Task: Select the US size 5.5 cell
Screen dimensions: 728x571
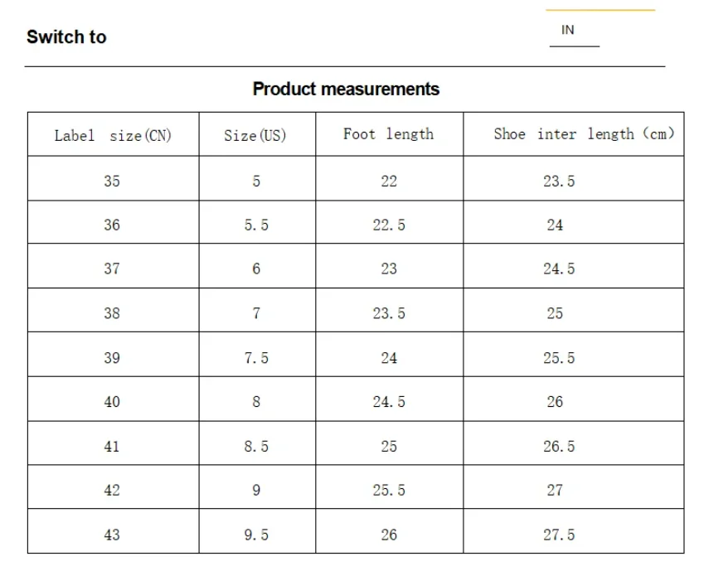Action: tap(256, 225)
